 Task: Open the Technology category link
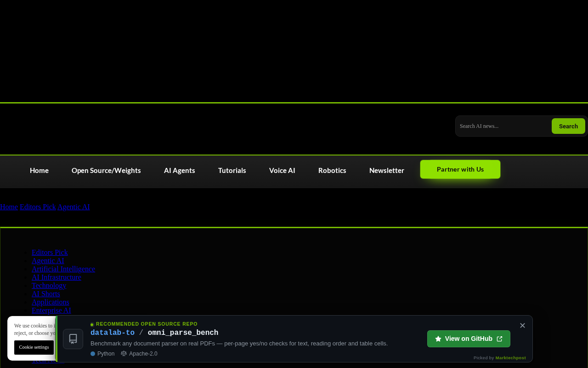pos(49,286)
